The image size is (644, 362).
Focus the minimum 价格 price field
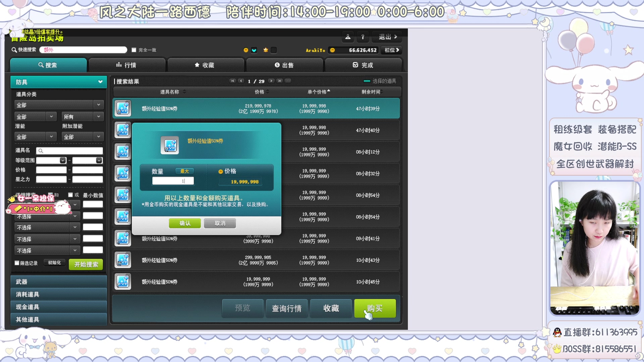click(x=51, y=170)
